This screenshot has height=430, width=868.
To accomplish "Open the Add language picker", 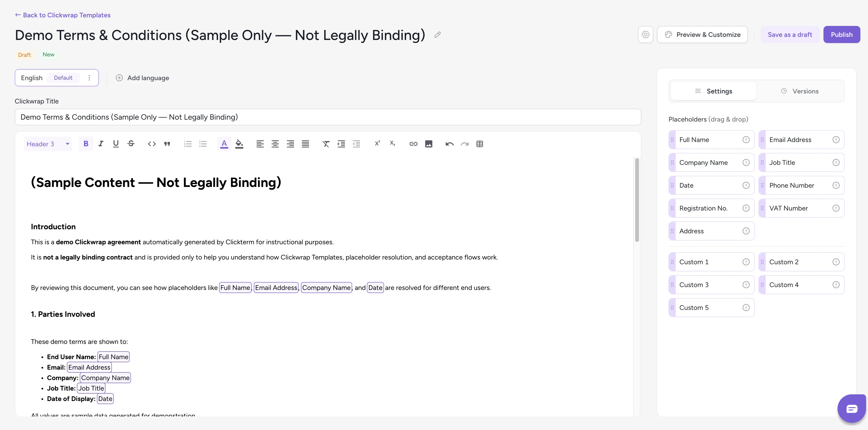I will (x=142, y=78).
